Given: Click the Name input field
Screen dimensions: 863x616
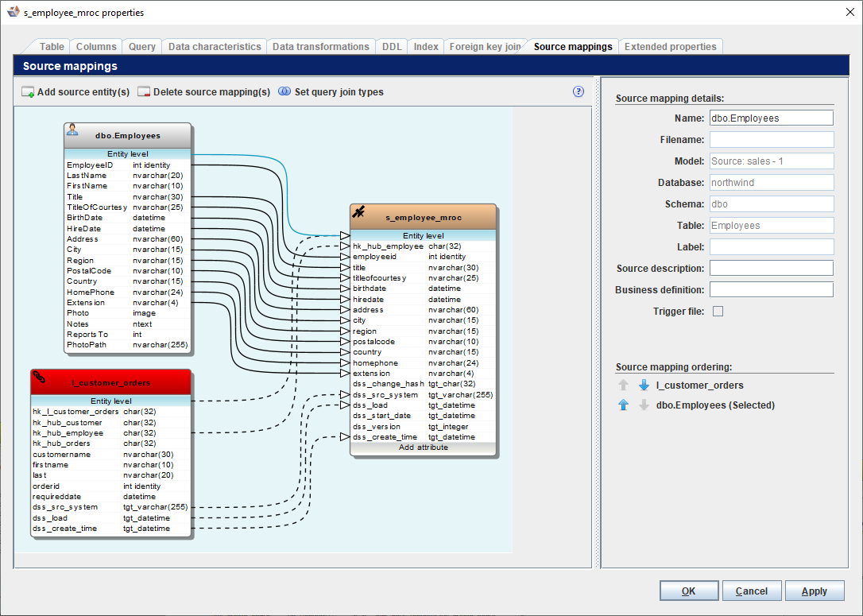Looking at the screenshot, I should click(x=771, y=118).
